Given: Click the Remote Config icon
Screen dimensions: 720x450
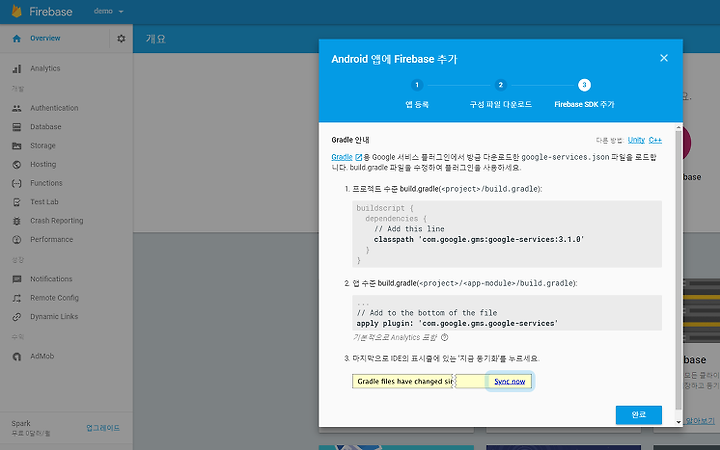Looking at the screenshot, I should tap(17, 298).
